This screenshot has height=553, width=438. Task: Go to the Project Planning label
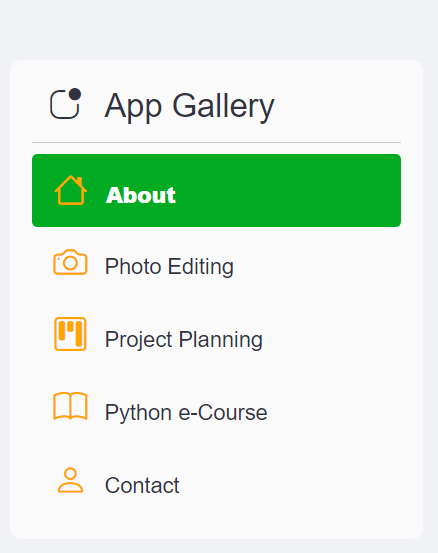[x=184, y=340]
